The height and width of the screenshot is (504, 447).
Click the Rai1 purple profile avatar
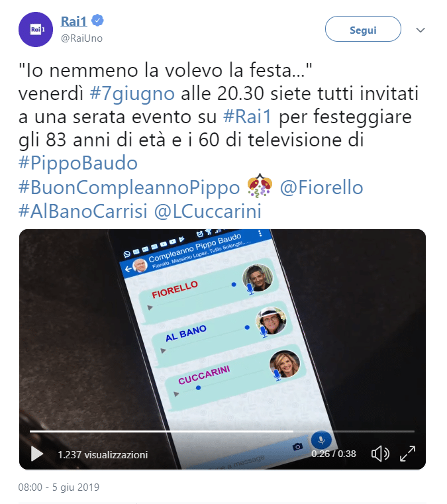point(36,30)
